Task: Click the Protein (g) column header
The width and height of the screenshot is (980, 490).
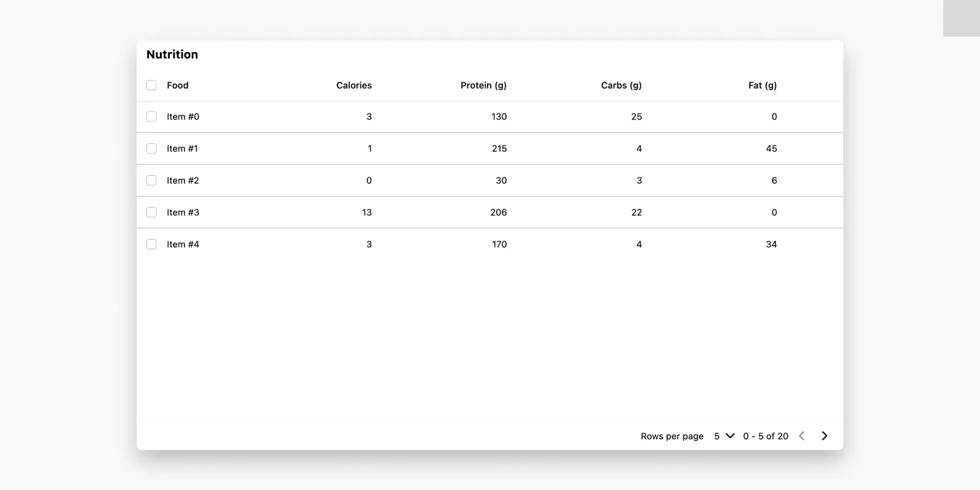Action: pos(483,85)
